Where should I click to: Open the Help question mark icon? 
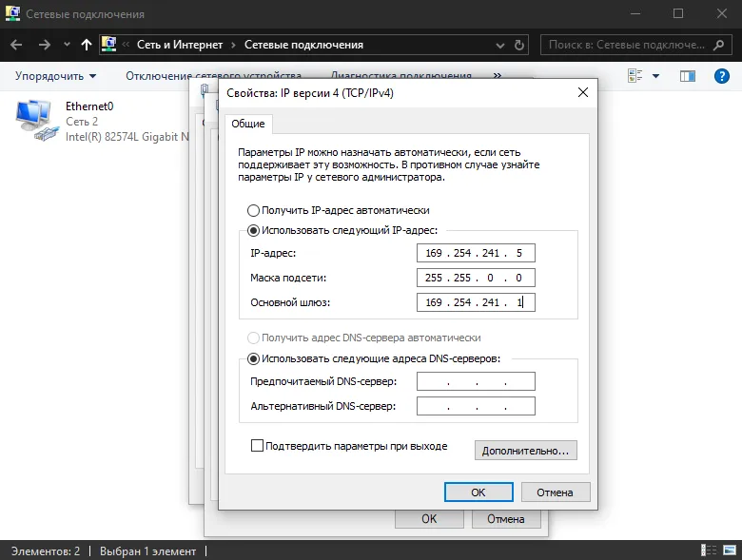(722, 76)
